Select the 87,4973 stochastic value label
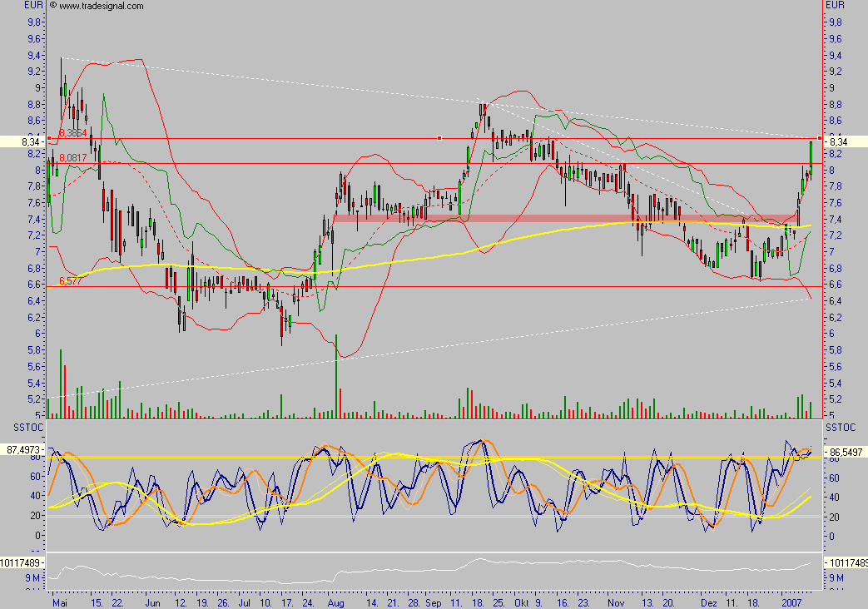 pos(22,449)
